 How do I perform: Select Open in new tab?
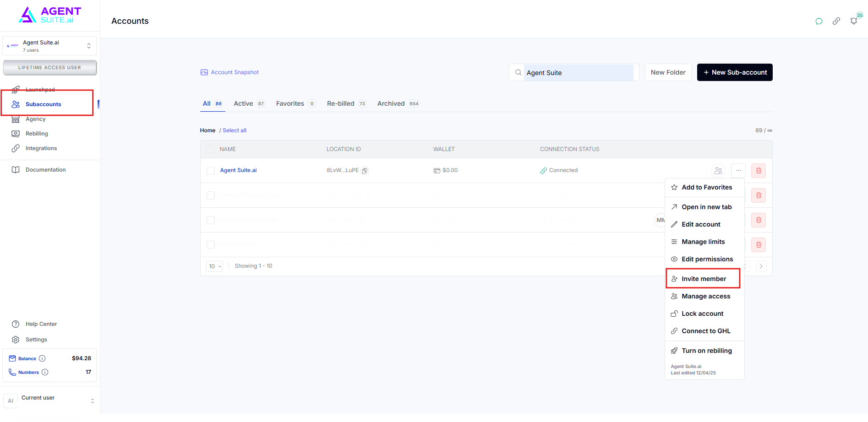pos(704,207)
